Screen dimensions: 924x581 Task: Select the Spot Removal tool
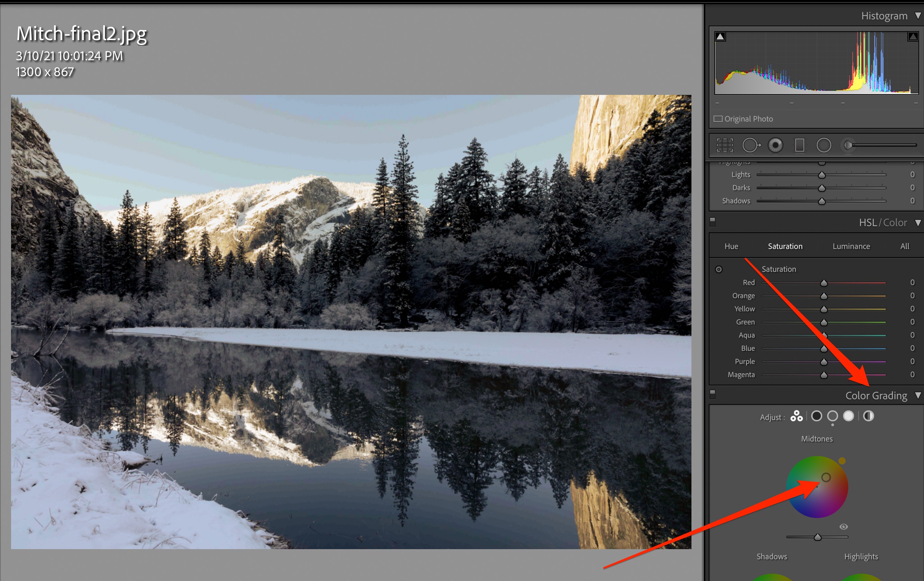tap(751, 145)
